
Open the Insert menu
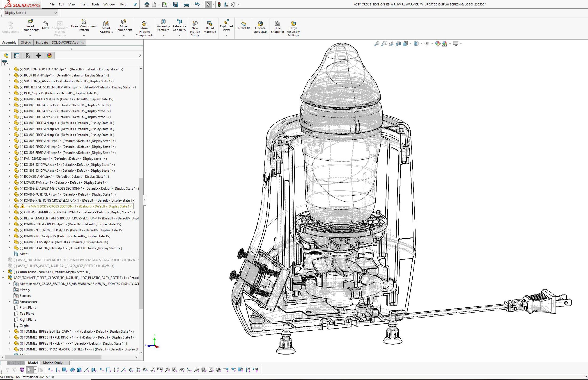(83, 4)
